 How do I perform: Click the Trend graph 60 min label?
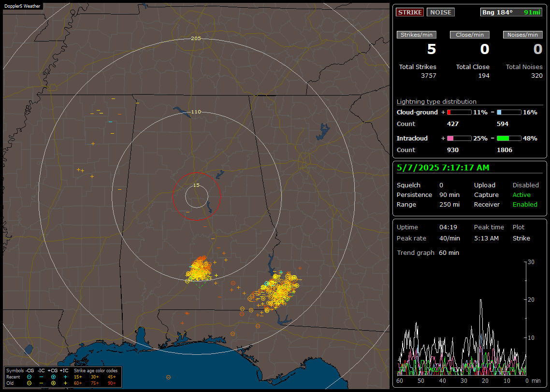point(428,253)
